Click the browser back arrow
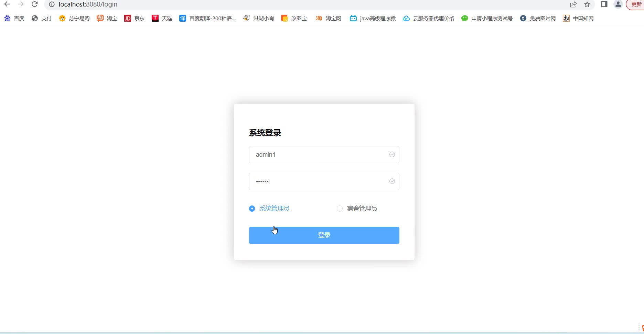Viewport: 644px width, 334px height. coord(7,4)
